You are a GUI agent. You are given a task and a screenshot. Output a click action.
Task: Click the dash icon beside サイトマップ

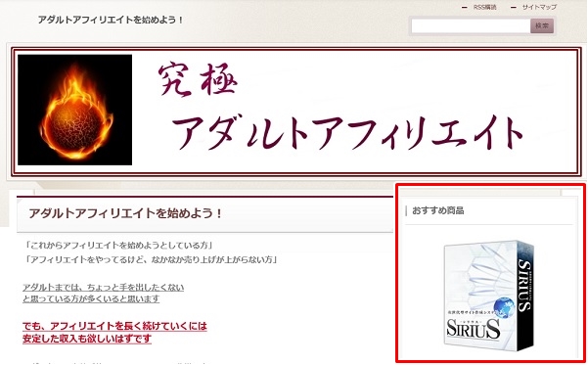(514, 8)
